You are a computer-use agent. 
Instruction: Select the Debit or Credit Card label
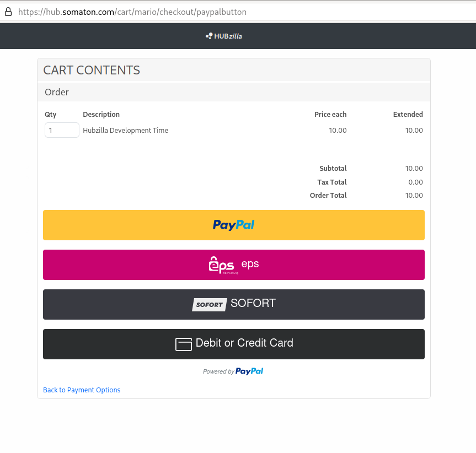(244, 343)
